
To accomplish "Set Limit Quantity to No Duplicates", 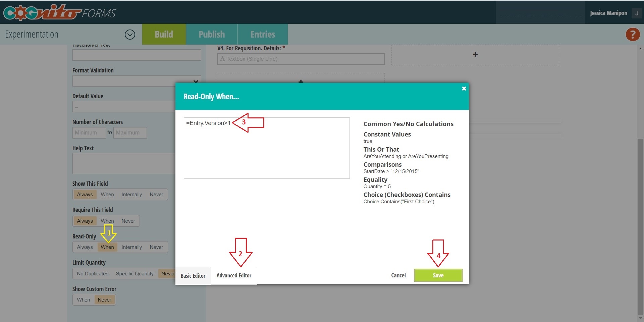I will pos(92,273).
